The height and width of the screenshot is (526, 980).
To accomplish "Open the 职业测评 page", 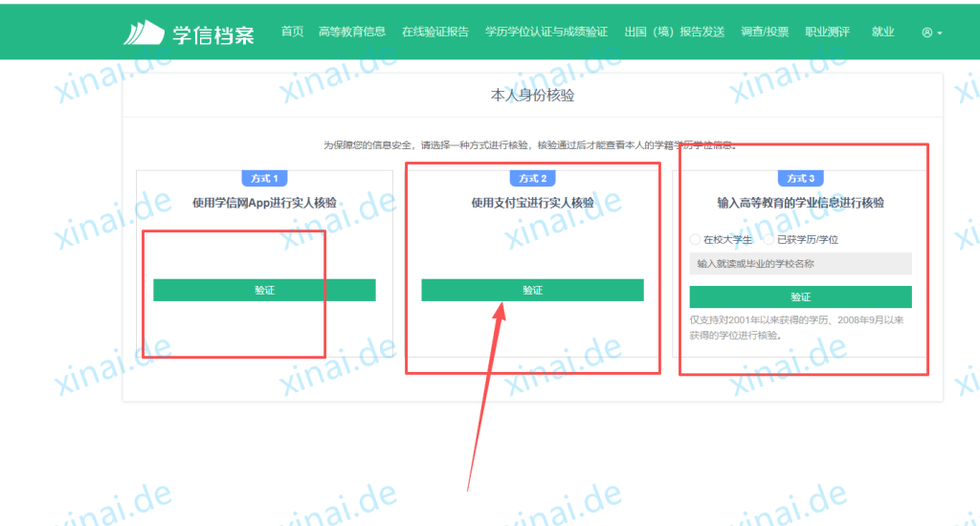I will [x=828, y=32].
